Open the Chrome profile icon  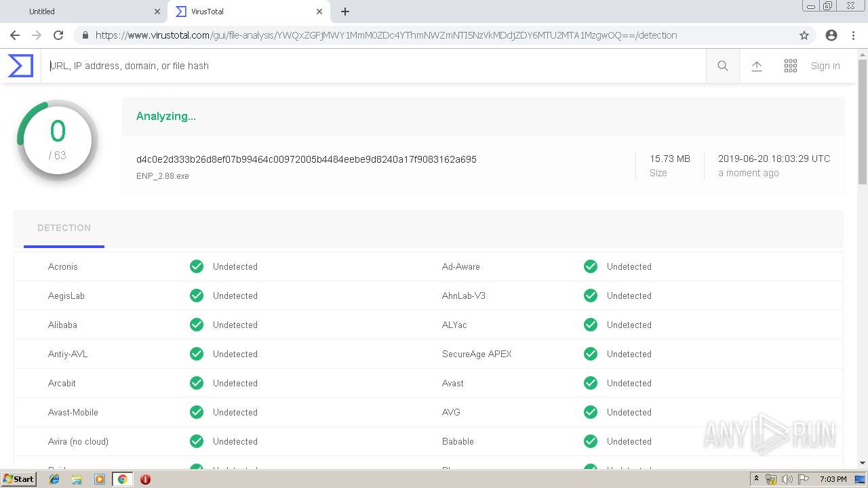click(831, 35)
